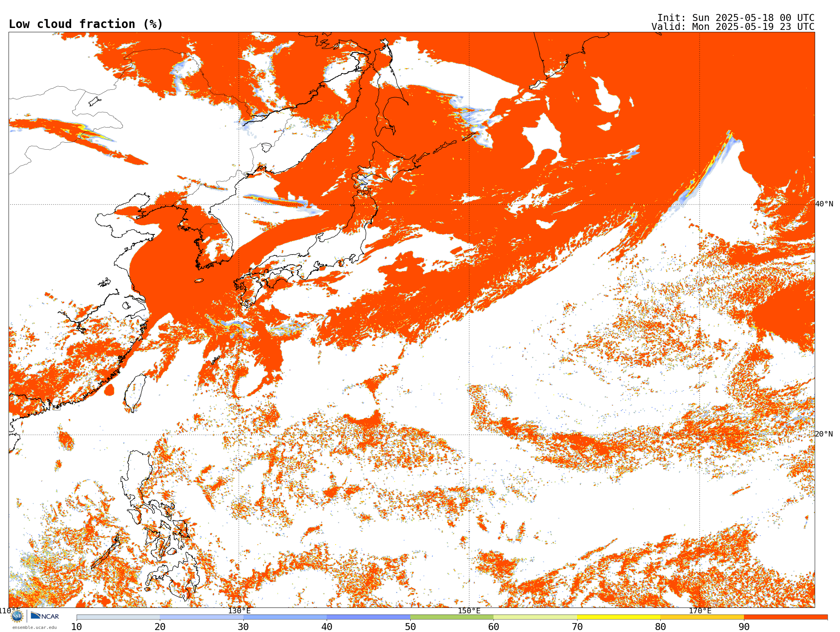This screenshot has height=632, width=840.
Task: Click the 30–40 blue colorbar segment
Action: coord(285,617)
